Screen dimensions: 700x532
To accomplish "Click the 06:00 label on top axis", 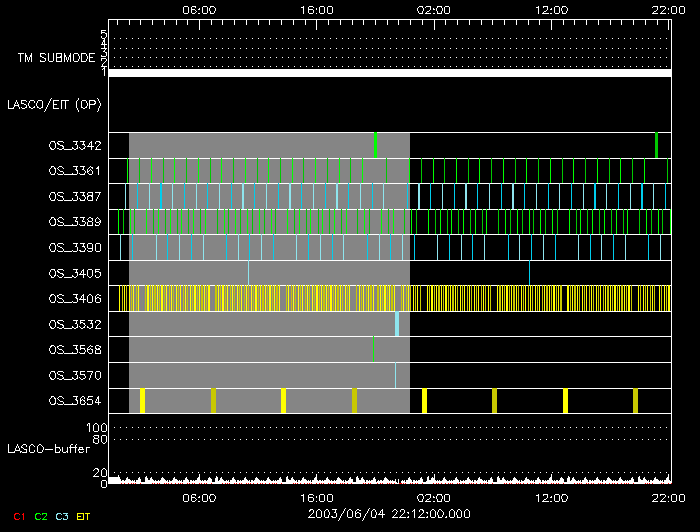I will 199,8.
